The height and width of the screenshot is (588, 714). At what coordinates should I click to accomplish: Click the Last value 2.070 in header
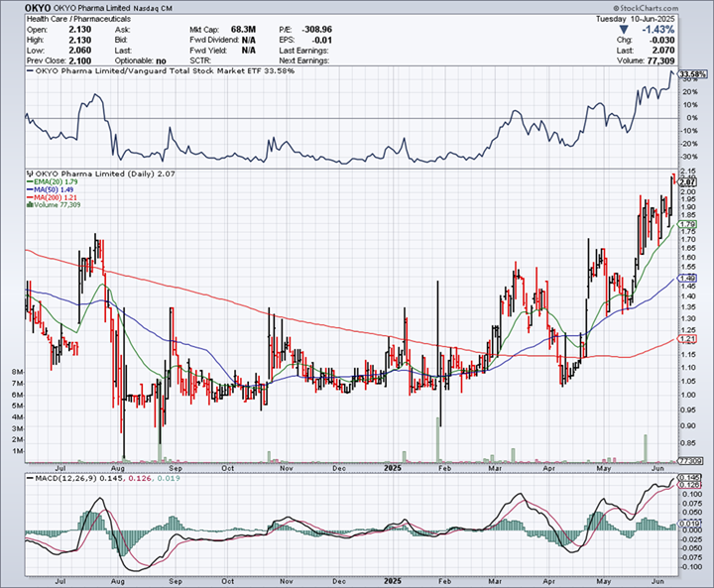pyautogui.click(x=663, y=51)
